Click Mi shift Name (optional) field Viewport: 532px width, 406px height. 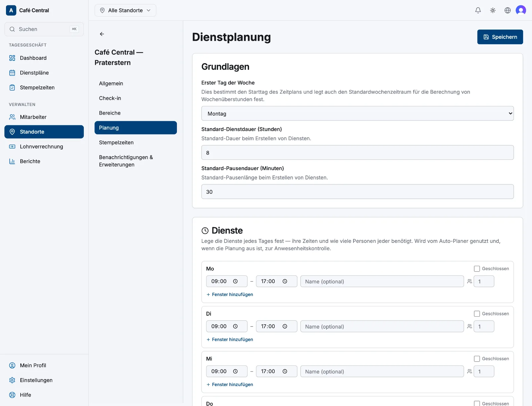pyautogui.click(x=382, y=371)
